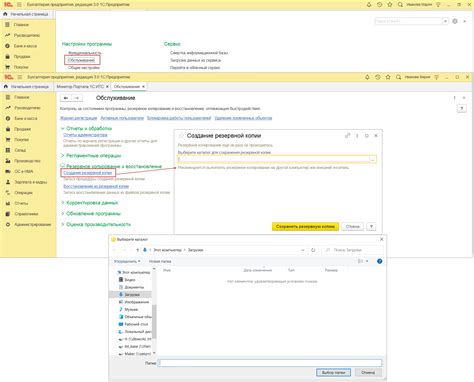The image size is (474, 382).
Task: Open Обслуживание under Настройки программы
Action: coord(81,60)
